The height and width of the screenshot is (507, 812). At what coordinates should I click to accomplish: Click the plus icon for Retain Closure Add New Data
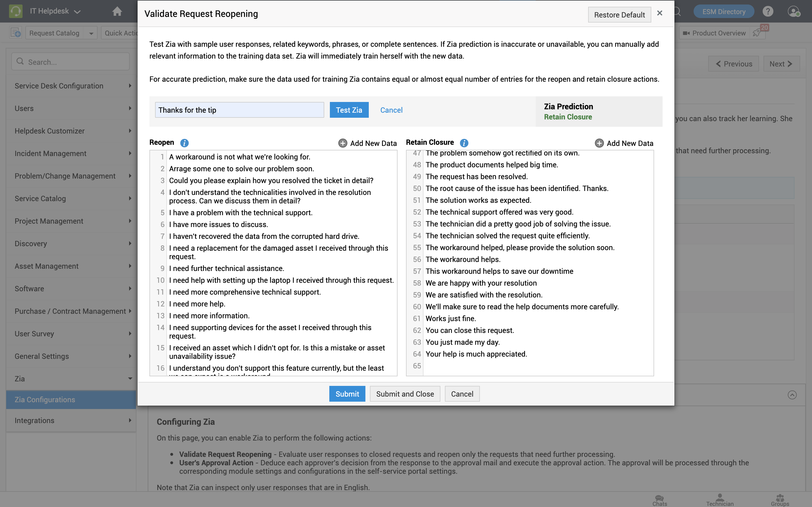[x=599, y=143]
